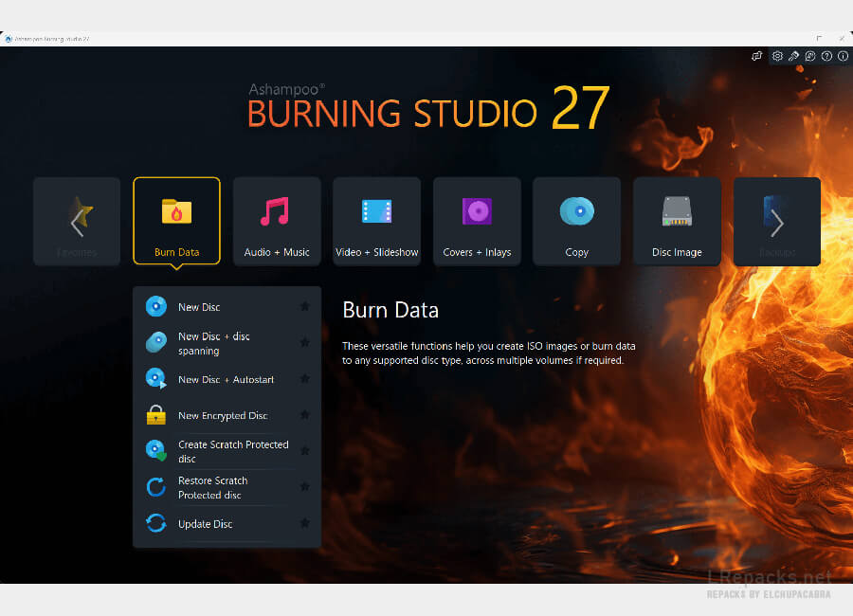This screenshot has height=616, width=853.
Task: Click the paintbrush theme icon
Action: (x=793, y=57)
